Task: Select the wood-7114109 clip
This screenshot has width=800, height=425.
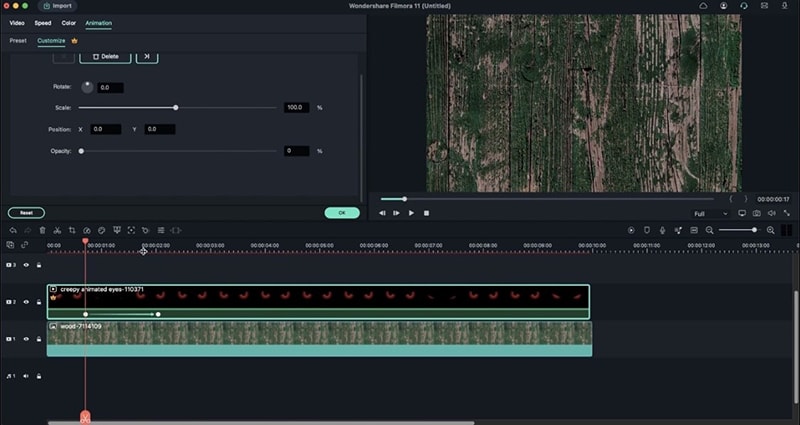Action: (x=319, y=339)
